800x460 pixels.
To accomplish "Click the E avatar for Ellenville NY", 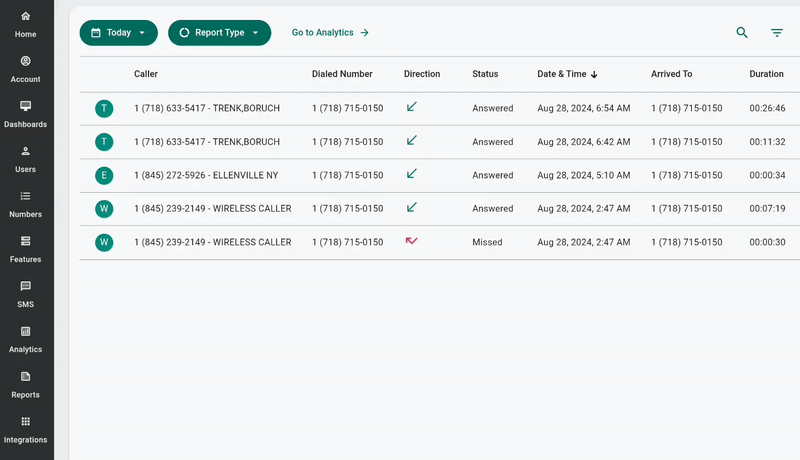I will pos(104,175).
